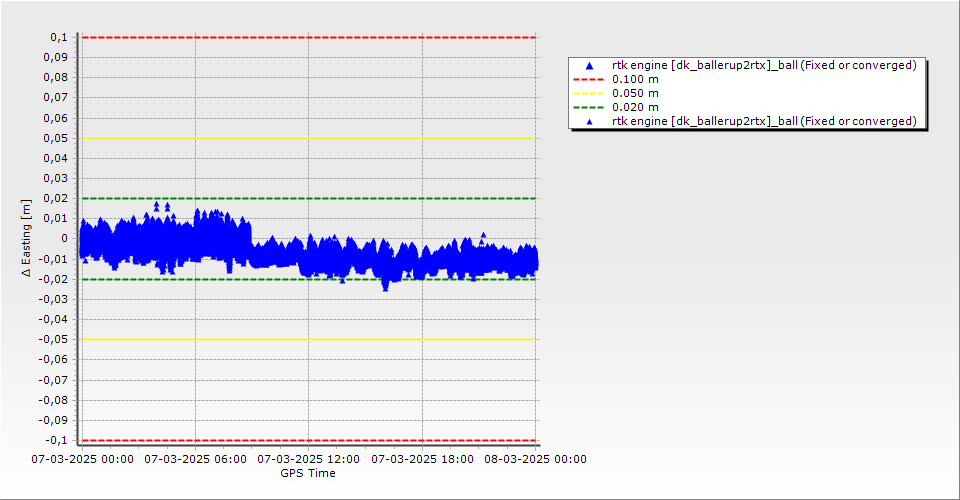The image size is (960, 500).
Task: Click the "GPS Time" x-axis title
Action: point(308,473)
